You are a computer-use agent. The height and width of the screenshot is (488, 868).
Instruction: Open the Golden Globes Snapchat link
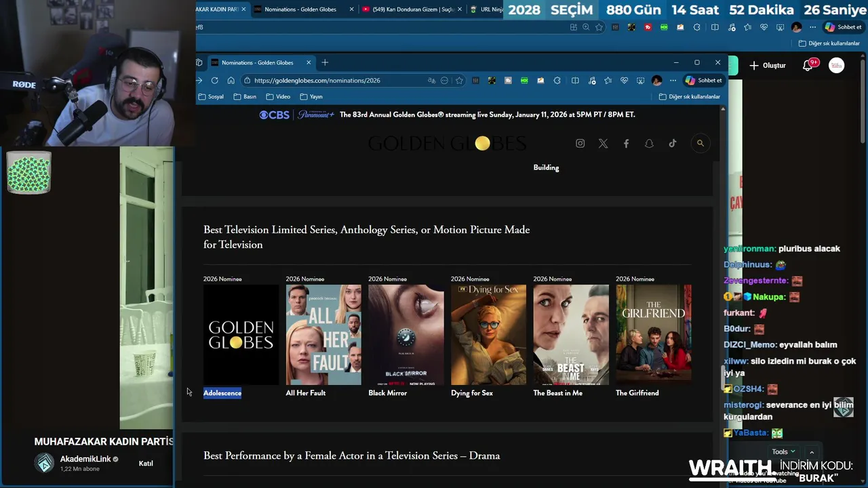click(x=649, y=143)
